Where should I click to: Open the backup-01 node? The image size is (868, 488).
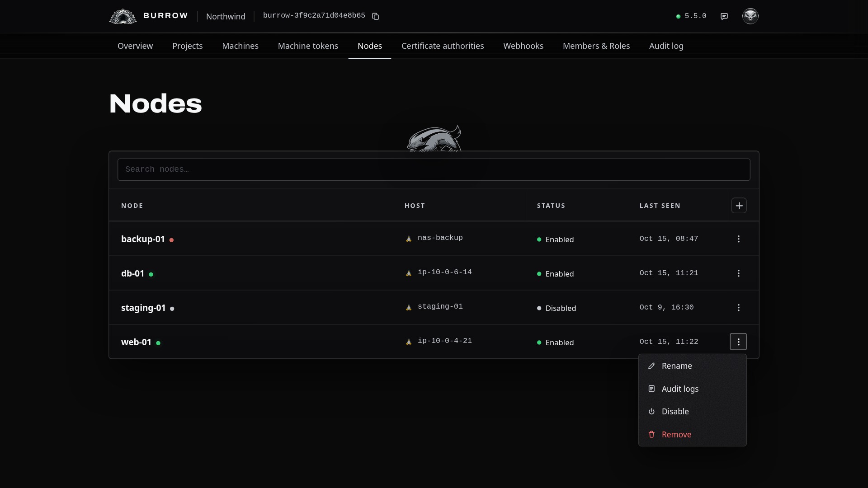tap(143, 239)
